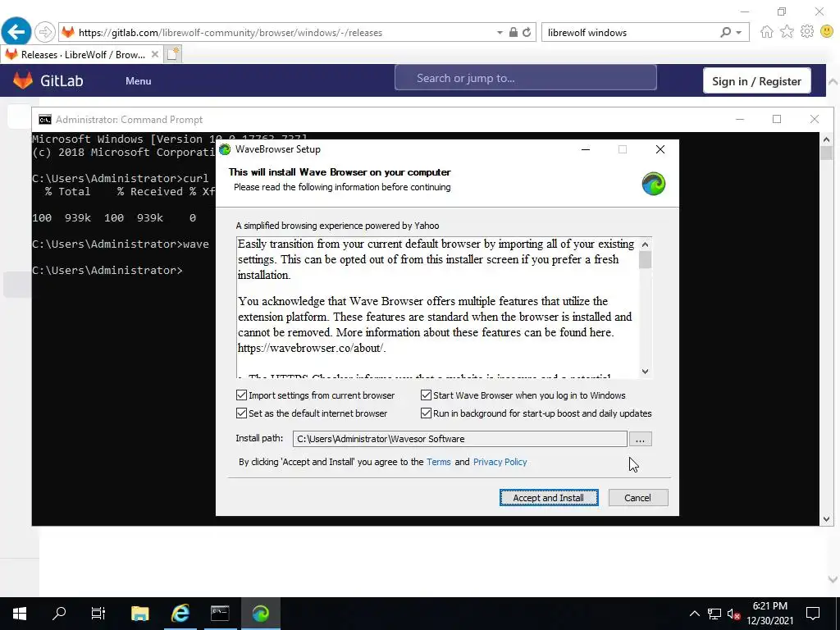Click the Install path text field

click(x=459, y=439)
